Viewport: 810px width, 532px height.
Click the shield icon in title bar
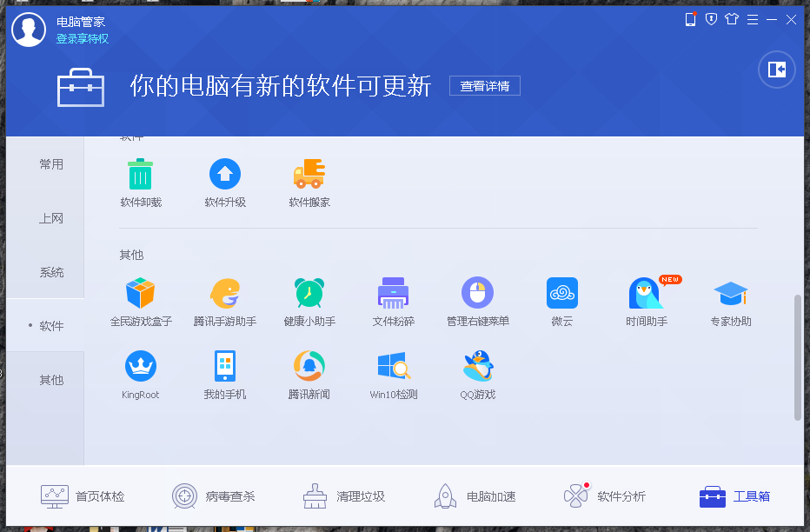pyautogui.click(x=711, y=20)
